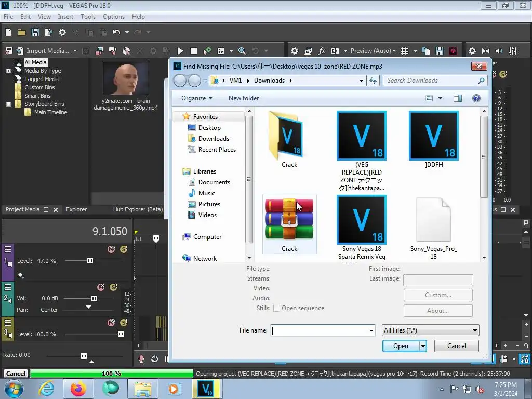Toggle solo on track 3

(x=124, y=323)
